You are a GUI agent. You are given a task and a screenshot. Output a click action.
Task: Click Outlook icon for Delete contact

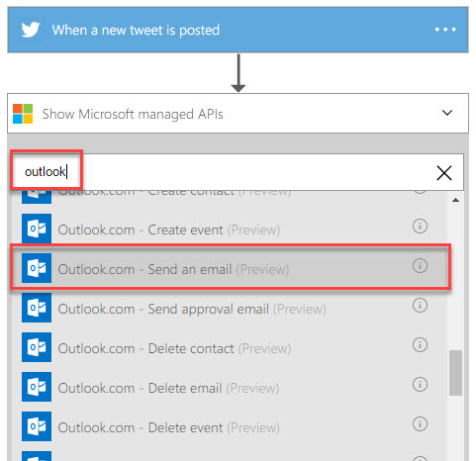coord(37,347)
